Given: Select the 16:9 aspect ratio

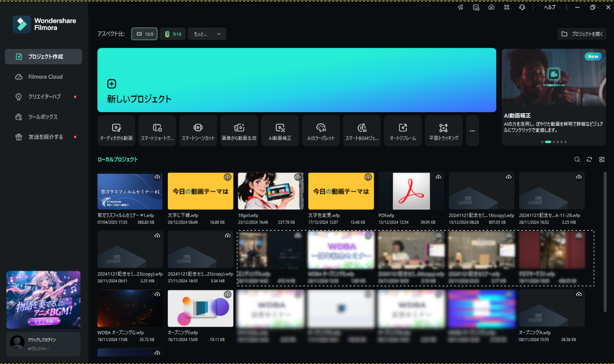Looking at the screenshot, I should pos(145,34).
